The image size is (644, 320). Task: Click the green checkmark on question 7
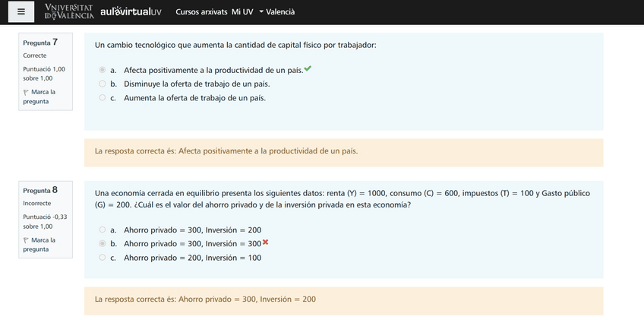308,68
